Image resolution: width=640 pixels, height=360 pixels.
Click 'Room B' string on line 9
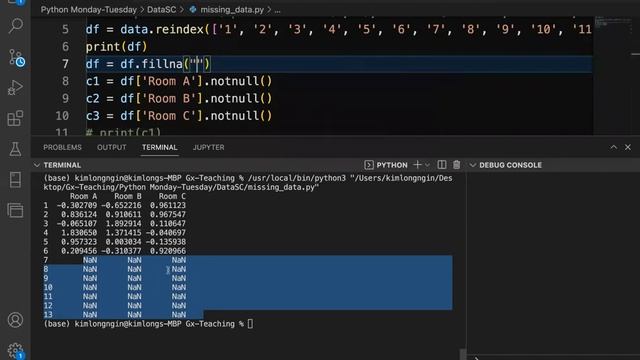[x=169, y=99]
